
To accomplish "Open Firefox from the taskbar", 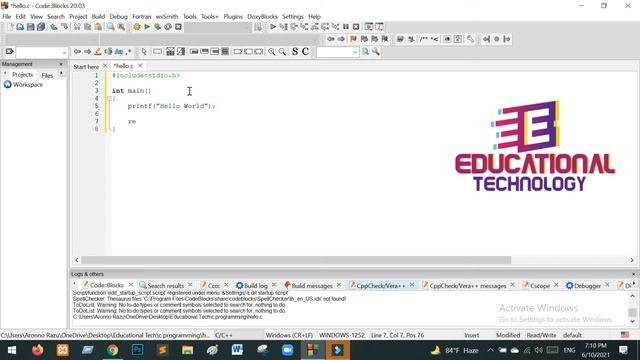I will pos(38,350).
